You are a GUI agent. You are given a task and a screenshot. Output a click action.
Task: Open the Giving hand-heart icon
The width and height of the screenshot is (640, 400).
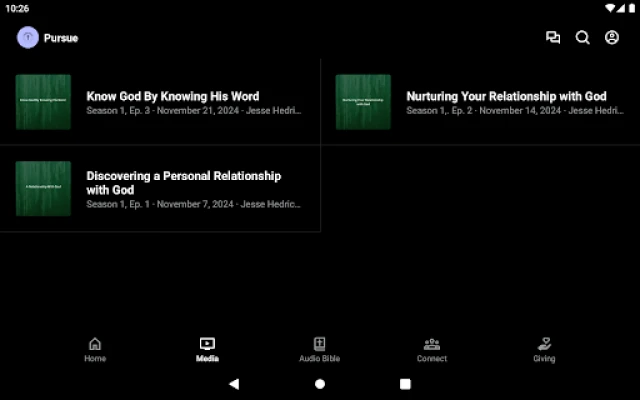point(544,344)
